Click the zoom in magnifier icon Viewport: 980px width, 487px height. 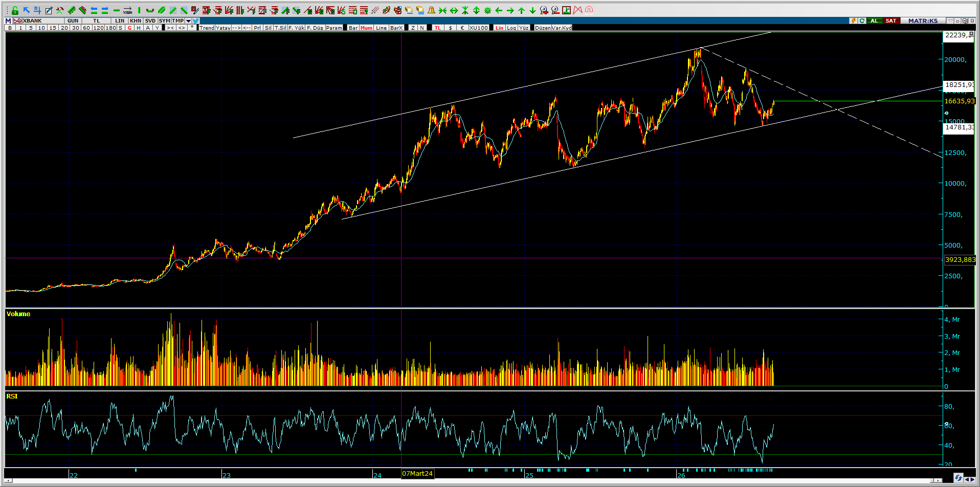point(544,10)
